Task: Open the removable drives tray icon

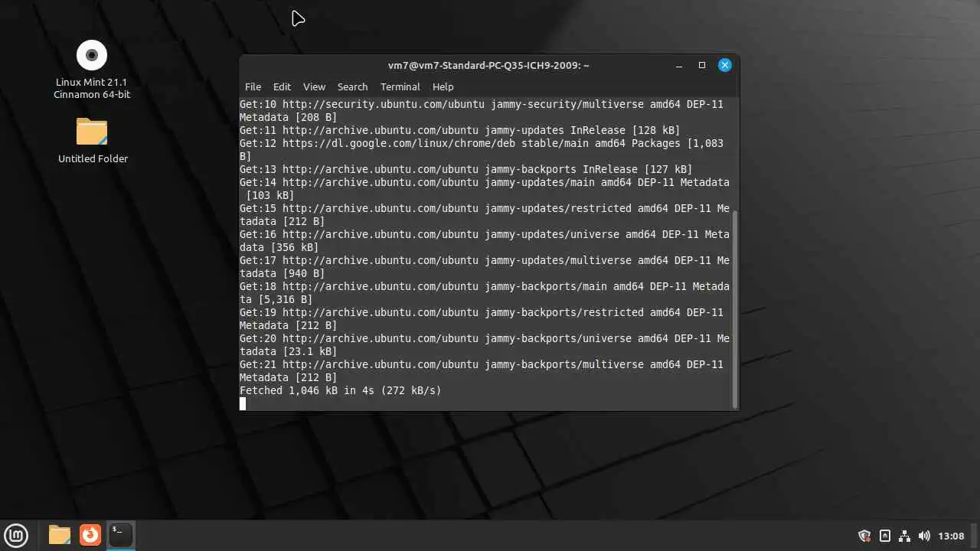Action: pos(885,536)
